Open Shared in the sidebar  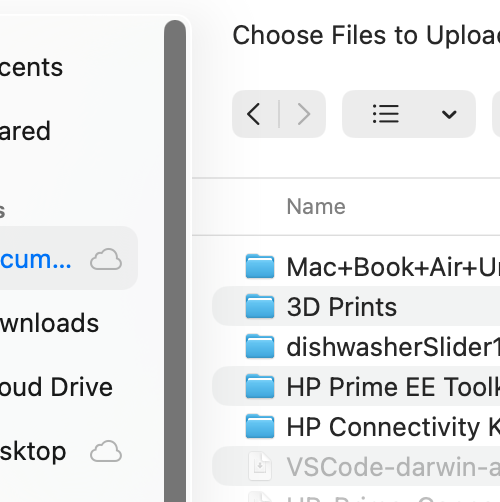[25, 131]
